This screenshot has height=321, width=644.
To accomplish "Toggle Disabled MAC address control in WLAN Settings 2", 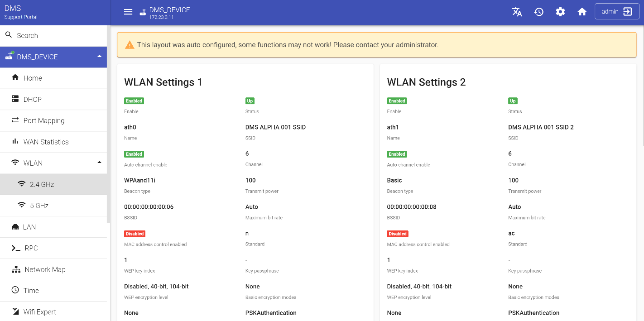I will (397, 234).
